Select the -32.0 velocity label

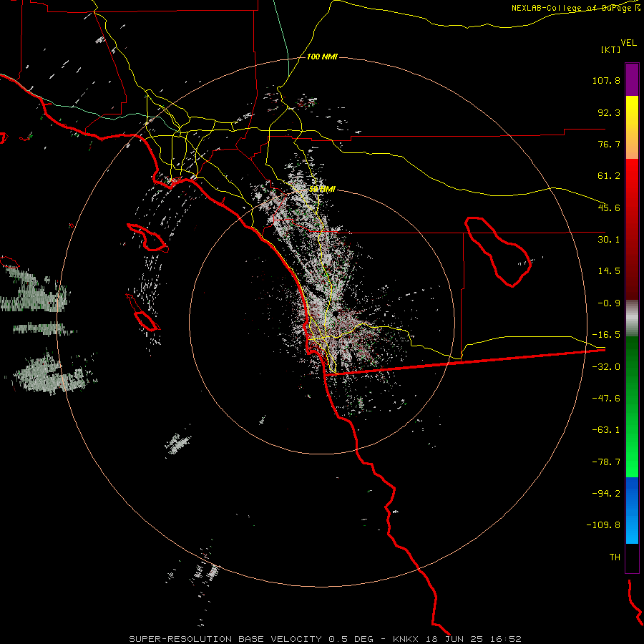pos(606,367)
